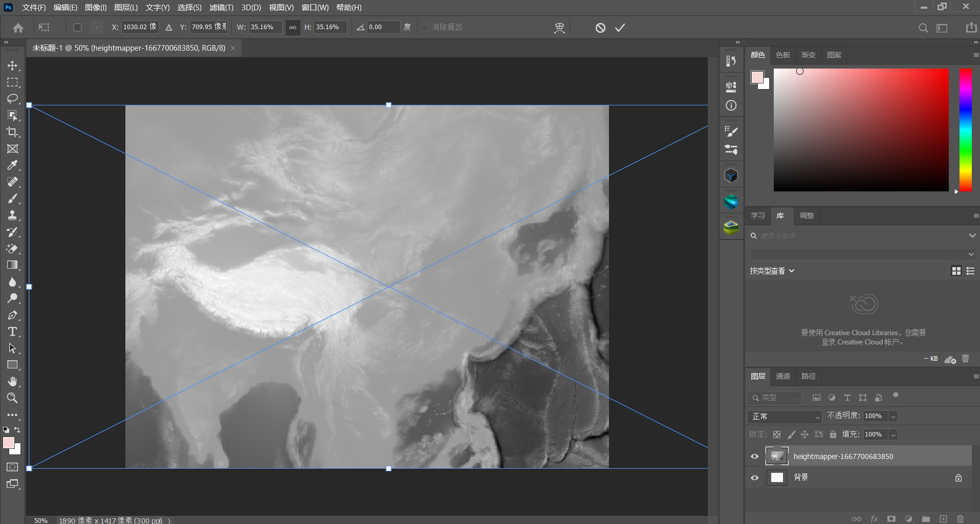980x524 pixels.
Task: Toggle visibility of heightmapper-1667700683850 layer
Action: point(754,456)
